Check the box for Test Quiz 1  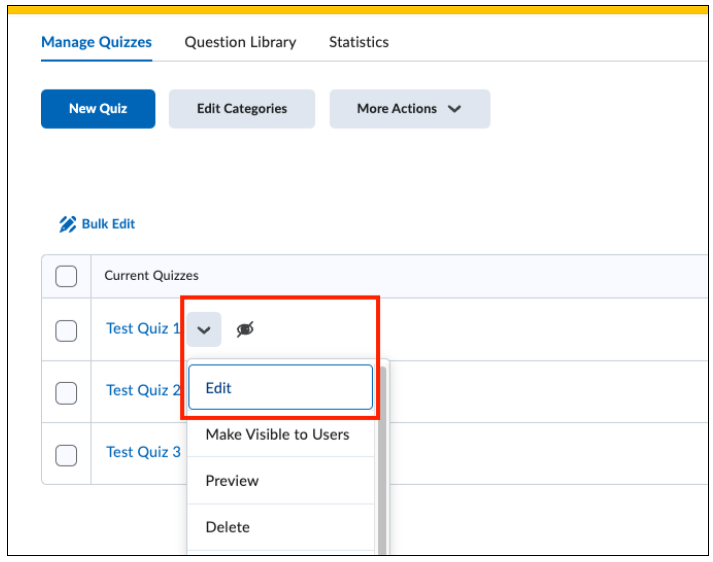point(66,331)
